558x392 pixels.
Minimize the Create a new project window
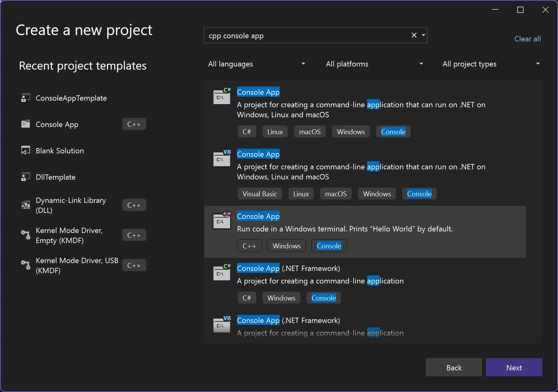[495, 10]
